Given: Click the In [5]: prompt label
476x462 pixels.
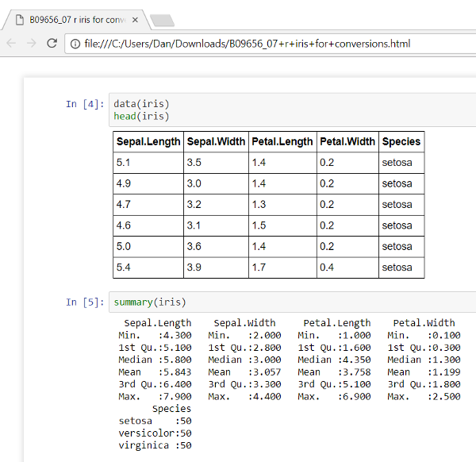Looking at the screenshot, I should 85,302.
